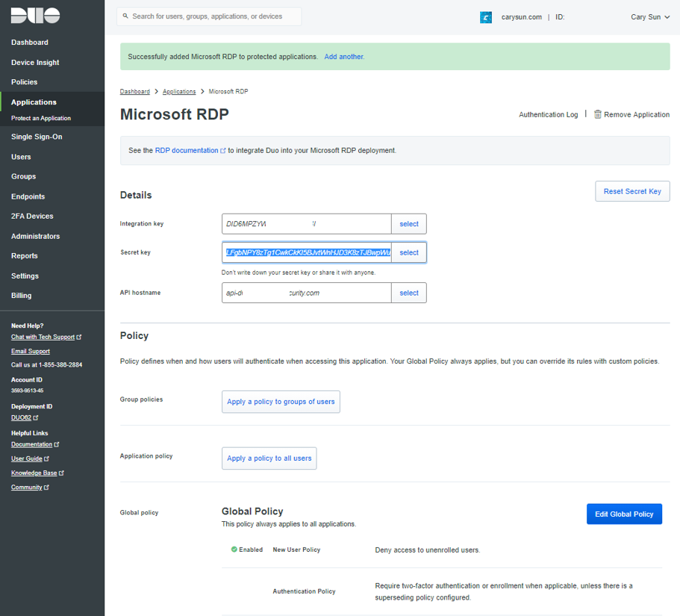680x616 pixels.
Task: Click Apply a policy to groups of users
Action: [281, 402]
